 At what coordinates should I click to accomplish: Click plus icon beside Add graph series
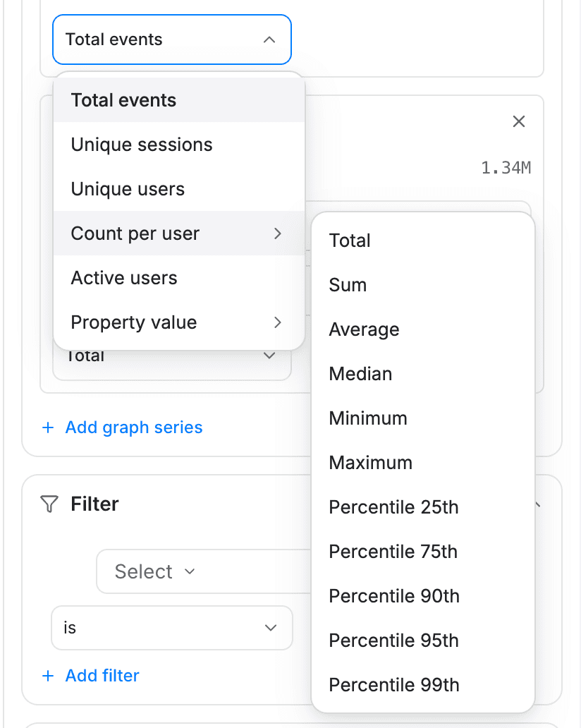point(48,427)
